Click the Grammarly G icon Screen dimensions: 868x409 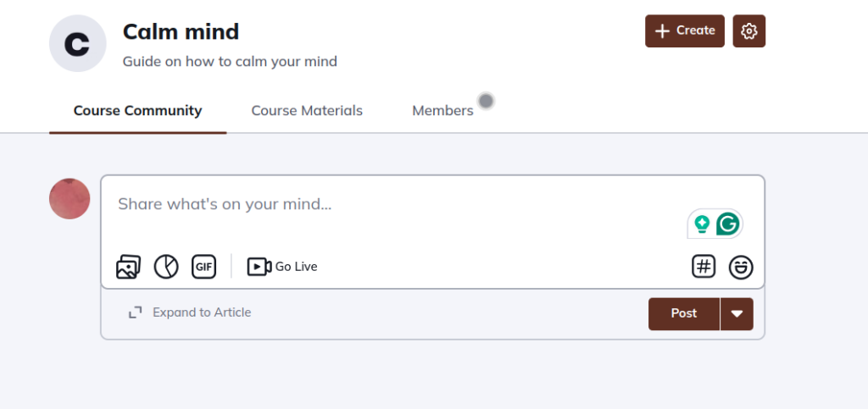pyautogui.click(x=727, y=224)
